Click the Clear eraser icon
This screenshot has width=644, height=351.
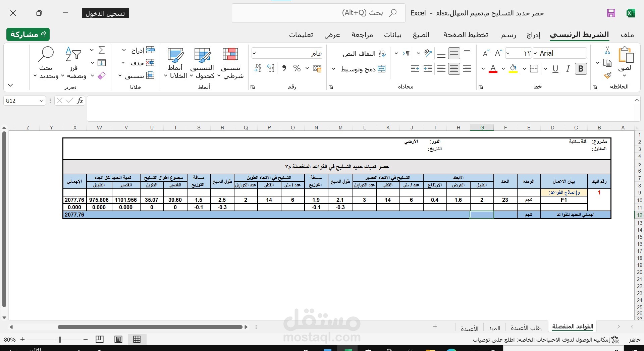(102, 75)
